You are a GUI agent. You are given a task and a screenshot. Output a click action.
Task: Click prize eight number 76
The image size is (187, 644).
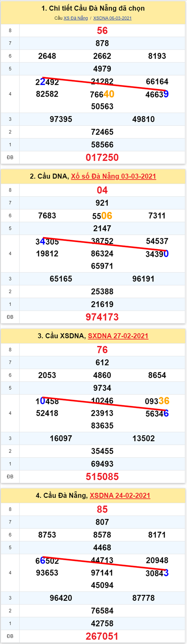[102, 350]
